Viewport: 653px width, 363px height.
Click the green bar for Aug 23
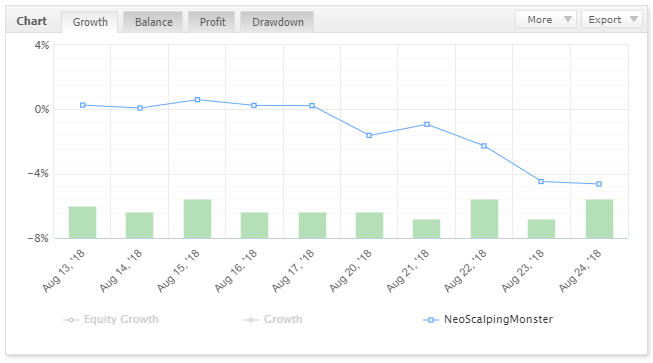tap(541, 229)
